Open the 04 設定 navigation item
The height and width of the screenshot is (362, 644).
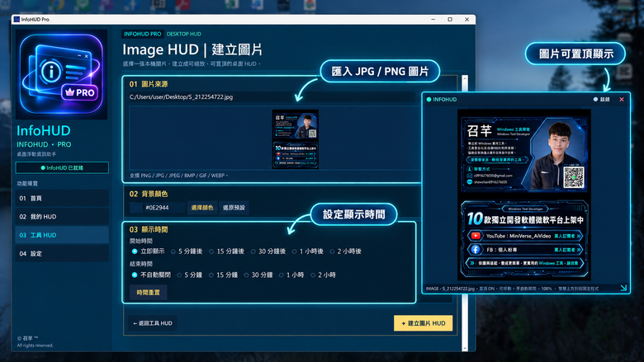coord(62,253)
